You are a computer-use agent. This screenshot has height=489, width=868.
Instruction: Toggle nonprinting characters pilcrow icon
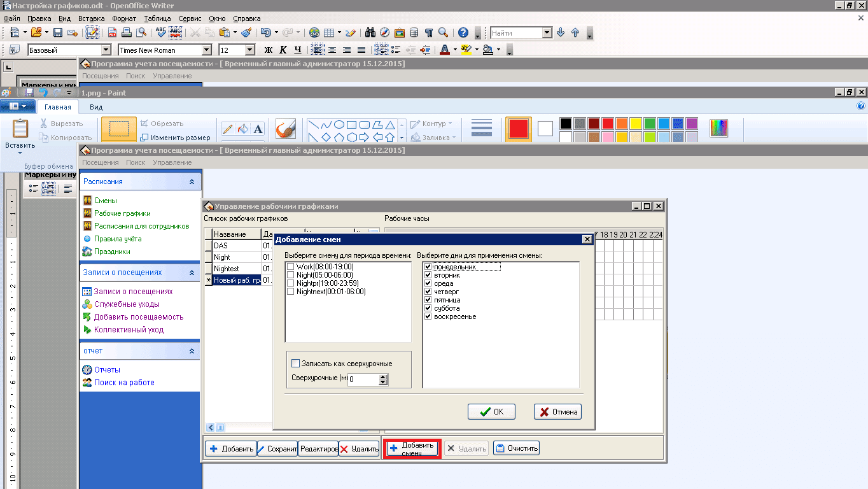(x=429, y=32)
